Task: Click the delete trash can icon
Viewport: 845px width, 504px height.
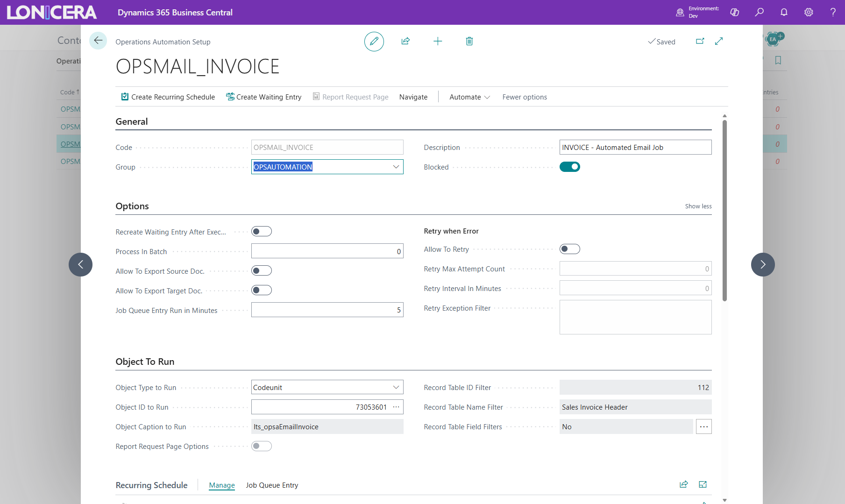Action: click(x=469, y=41)
